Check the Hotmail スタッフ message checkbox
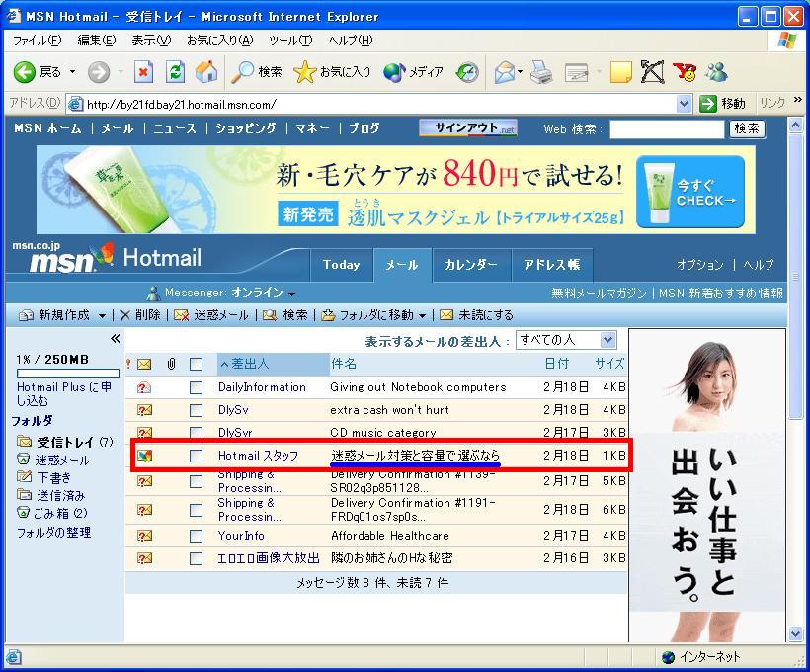810x672 pixels. click(x=196, y=456)
